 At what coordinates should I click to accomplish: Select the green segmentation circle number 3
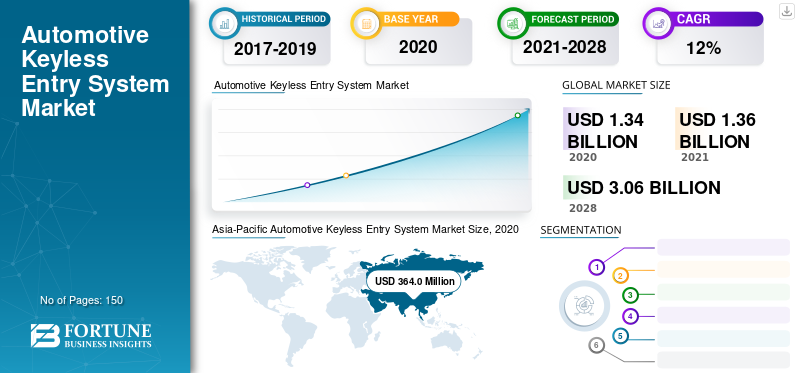click(x=631, y=295)
